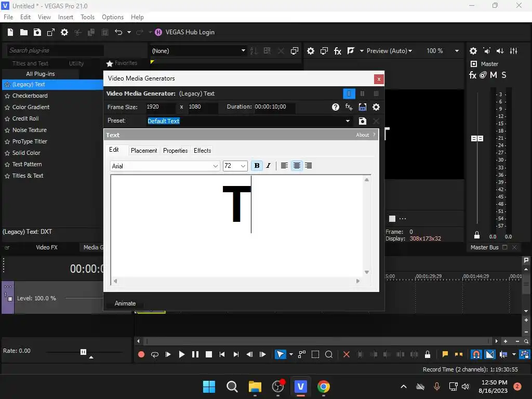Switch to the Placement tab
The width and height of the screenshot is (532, 399).
click(x=144, y=151)
